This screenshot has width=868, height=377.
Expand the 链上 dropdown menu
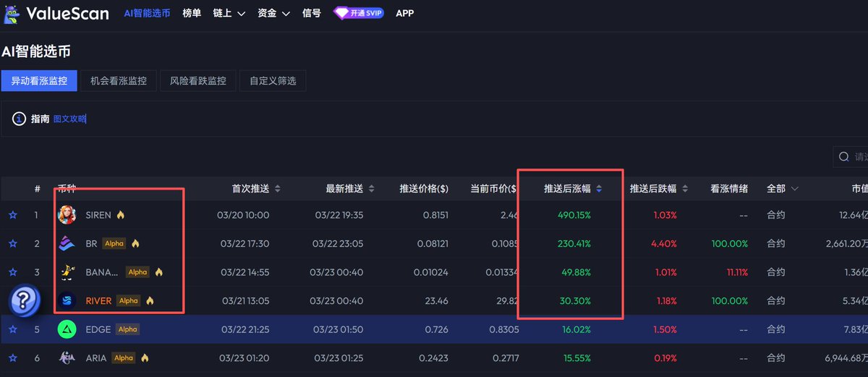point(229,13)
